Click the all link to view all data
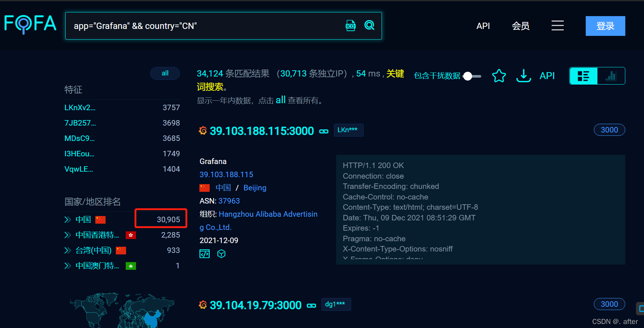The width and height of the screenshot is (644, 328). pos(280,100)
